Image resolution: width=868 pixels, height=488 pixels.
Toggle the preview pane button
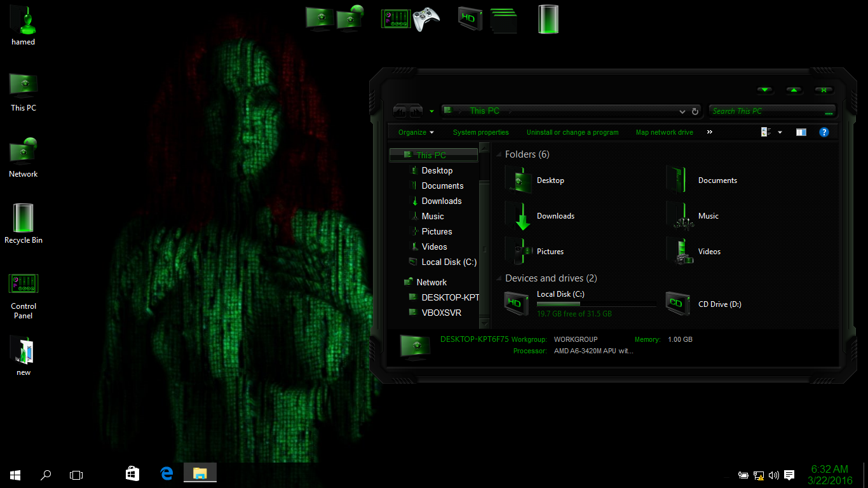click(801, 132)
